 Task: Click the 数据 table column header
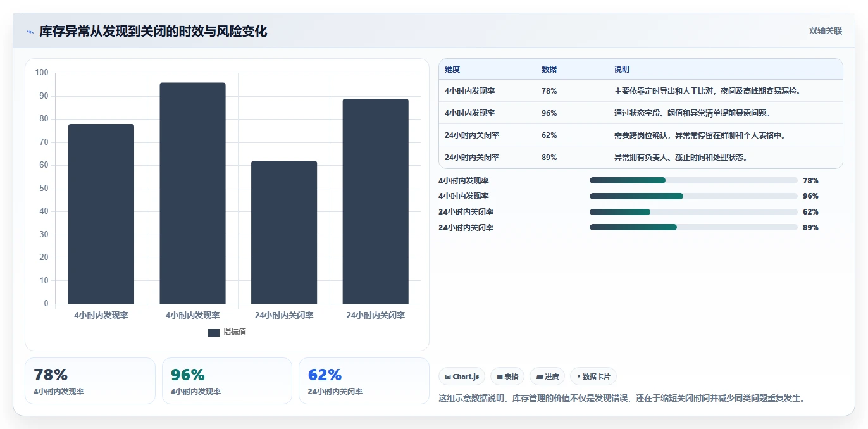[x=549, y=70]
